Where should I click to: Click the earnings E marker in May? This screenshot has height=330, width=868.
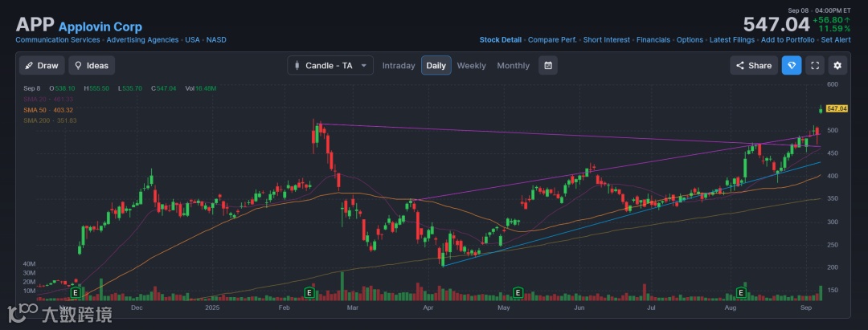[518, 291]
